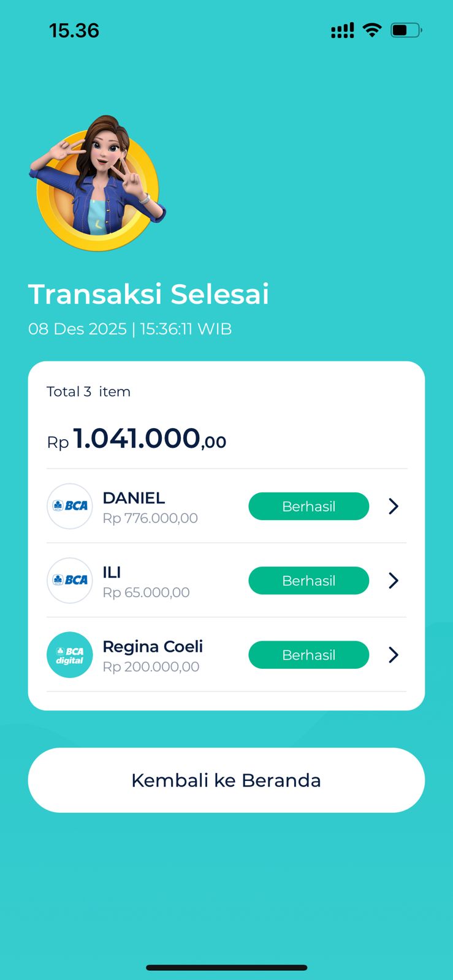The image size is (453, 980).
Task: Tap the cellular signal bars icon
Action: tap(342, 31)
